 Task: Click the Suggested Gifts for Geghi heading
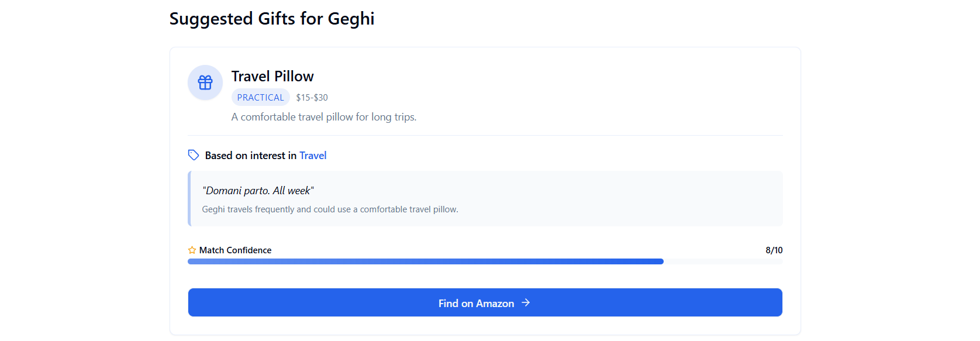[272, 19]
